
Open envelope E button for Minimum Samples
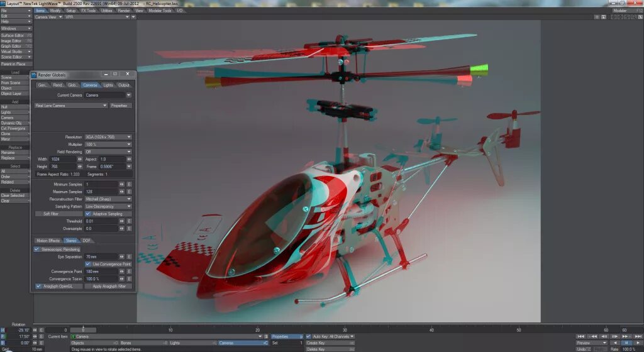point(129,184)
